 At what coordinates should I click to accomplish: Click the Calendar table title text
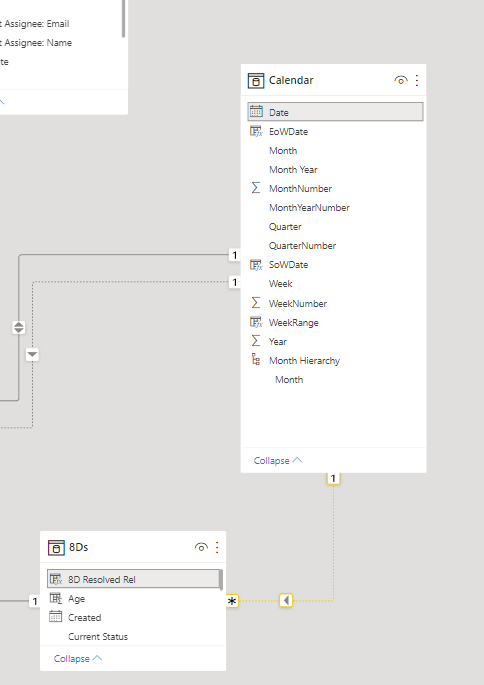click(x=291, y=80)
